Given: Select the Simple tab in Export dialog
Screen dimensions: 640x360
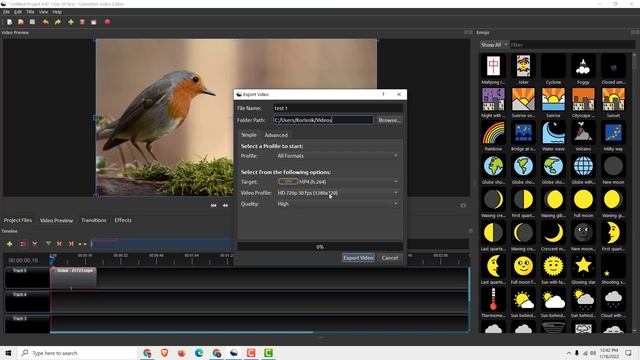Looking at the screenshot, I should click(x=249, y=135).
